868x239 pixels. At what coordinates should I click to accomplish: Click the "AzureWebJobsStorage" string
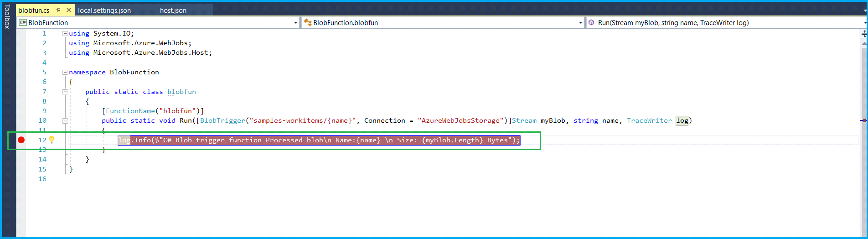pos(460,120)
